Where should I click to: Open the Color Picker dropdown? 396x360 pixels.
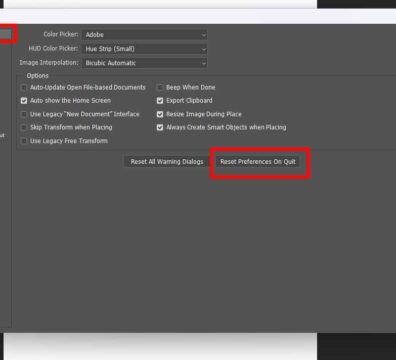pyautogui.click(x=144, y=35)
